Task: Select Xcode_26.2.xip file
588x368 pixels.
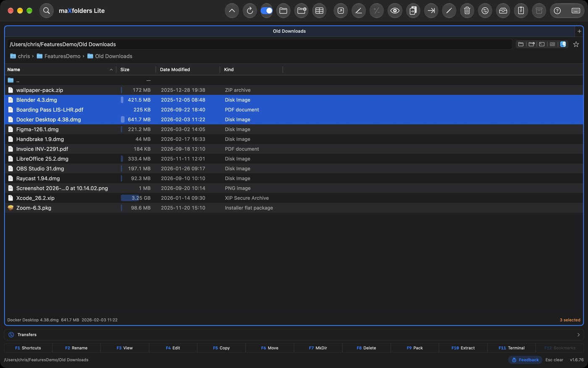Action: coord(294,198)
